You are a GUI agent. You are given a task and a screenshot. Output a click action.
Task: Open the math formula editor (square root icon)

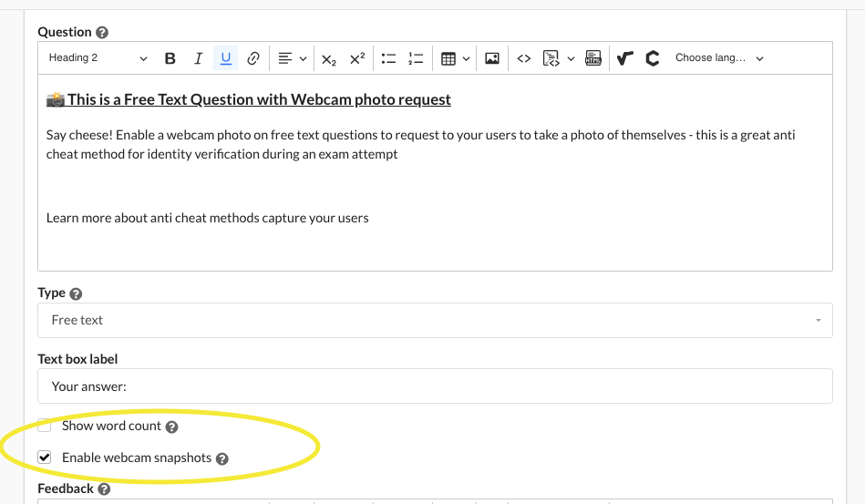coord(624,58)
